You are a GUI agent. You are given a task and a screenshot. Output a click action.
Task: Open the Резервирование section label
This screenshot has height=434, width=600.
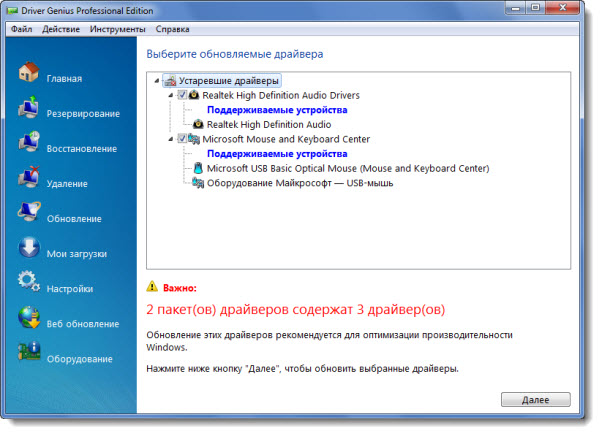tap(83, 114)
